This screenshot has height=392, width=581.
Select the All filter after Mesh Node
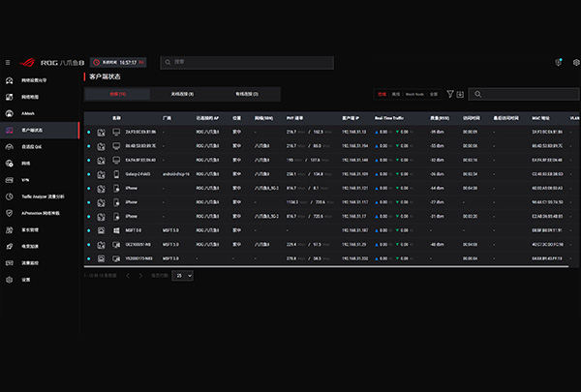434,94
